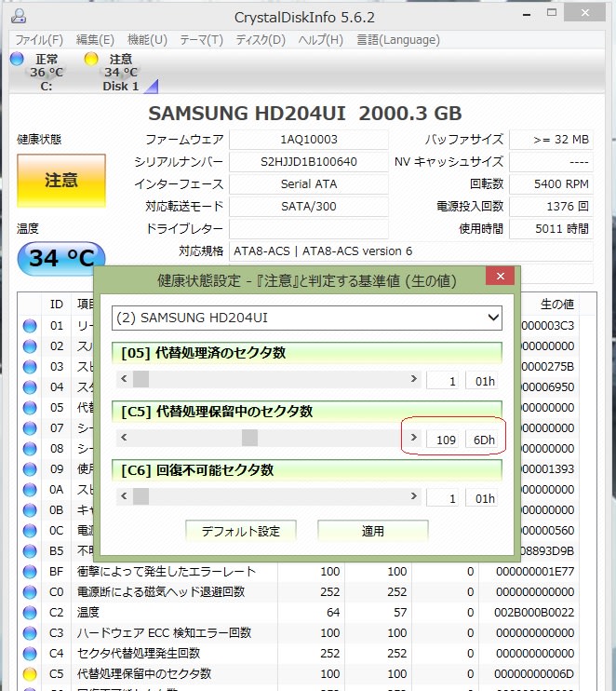
Task: Click right arrow of the [C5] slider
Action: tap(413, 438)
